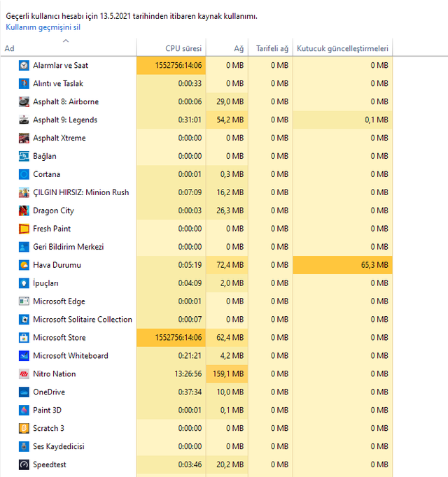Select the Asphalt 9: Legends row name
The height and width of the screenshot is (477, 448).
point(65,120)
